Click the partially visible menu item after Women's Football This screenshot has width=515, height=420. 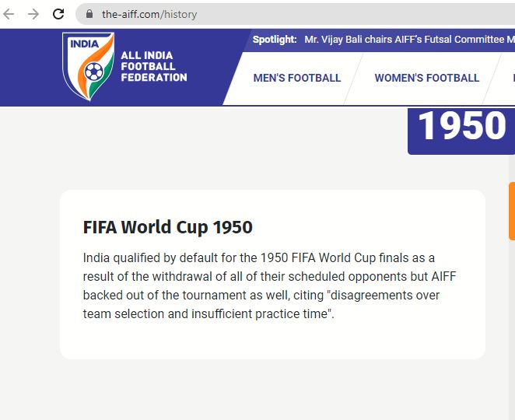pos(512,78)
